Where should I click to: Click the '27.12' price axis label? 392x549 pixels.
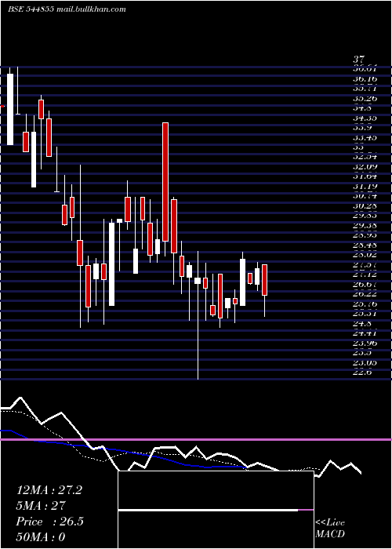[365, 274]
